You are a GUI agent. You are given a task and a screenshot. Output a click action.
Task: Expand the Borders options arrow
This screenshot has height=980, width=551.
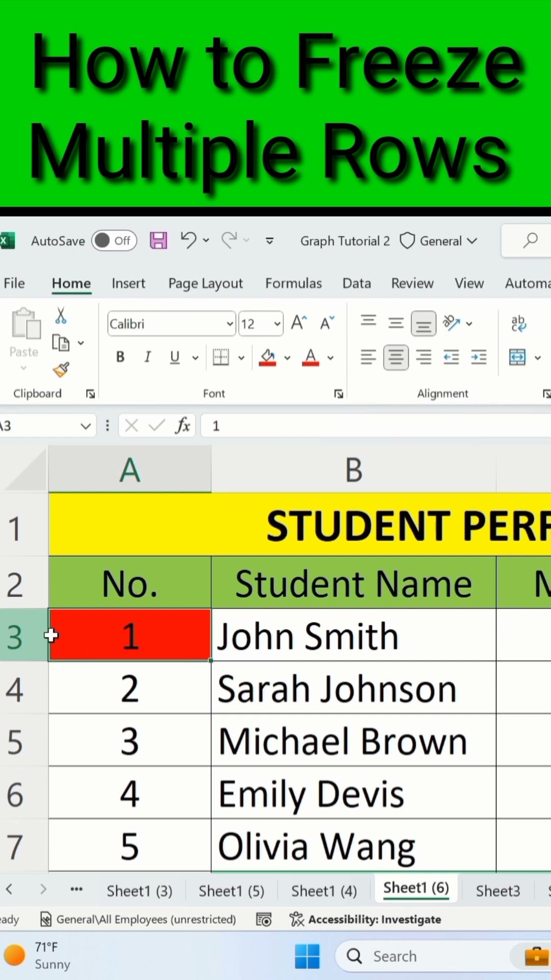pos(241,358)
